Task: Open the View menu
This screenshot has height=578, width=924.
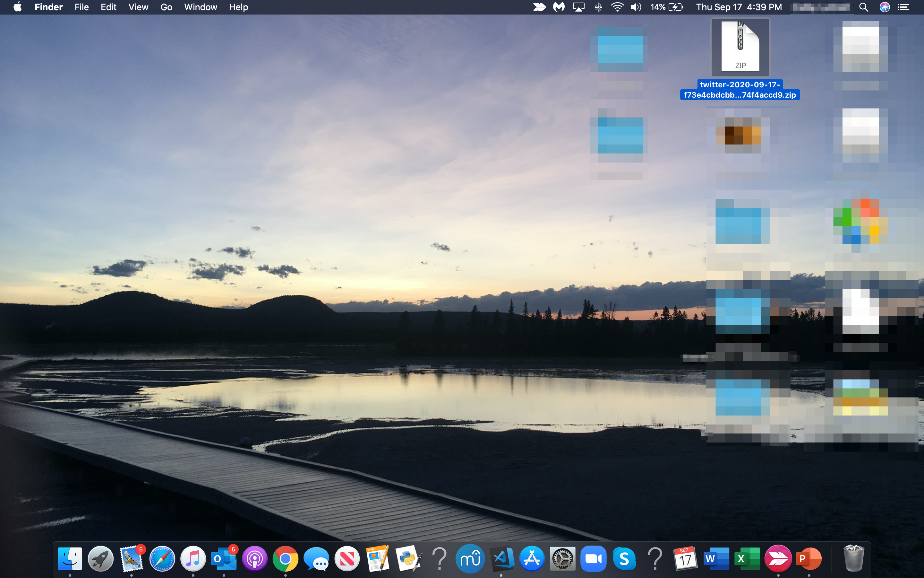Action: pos(138,7)
